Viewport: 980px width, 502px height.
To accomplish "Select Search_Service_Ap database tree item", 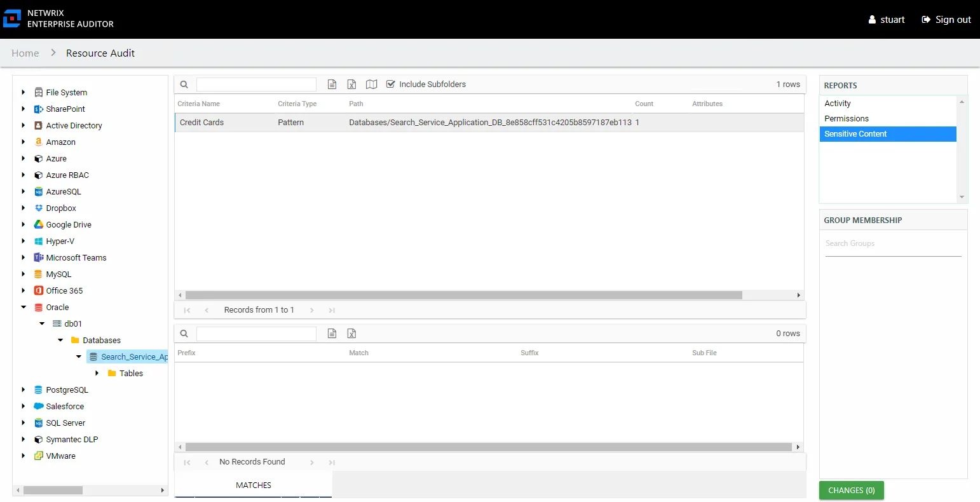I will coord(127,356).
